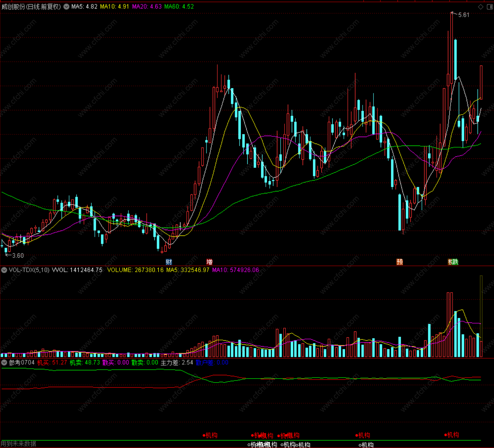Click the 散卖: 0.00 value
Image resolution: width=494 pixels, height=448 pixels.
[145, 363]
